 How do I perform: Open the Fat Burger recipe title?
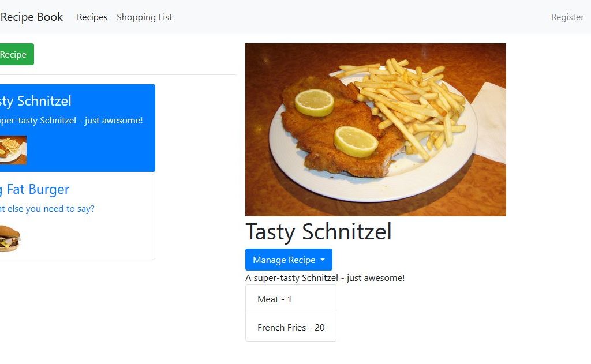click(35, 189)
